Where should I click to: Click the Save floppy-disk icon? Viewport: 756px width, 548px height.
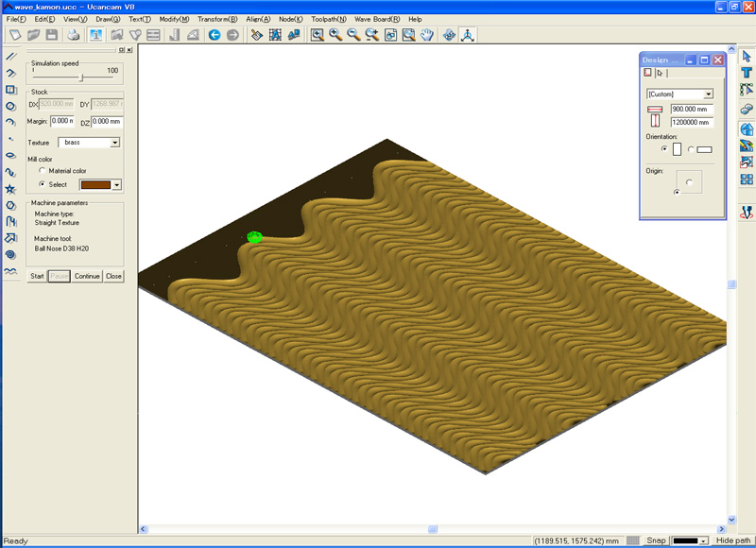pyautogui.click(x=51, y=35)
